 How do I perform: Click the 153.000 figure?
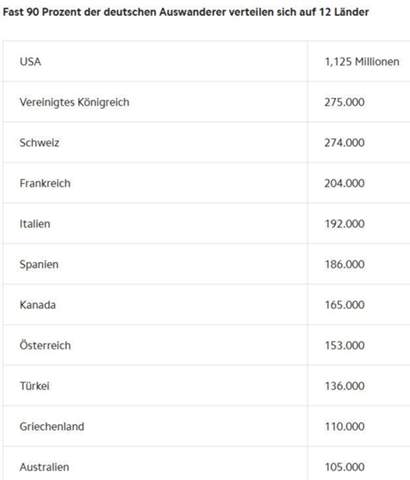[345, 346]
